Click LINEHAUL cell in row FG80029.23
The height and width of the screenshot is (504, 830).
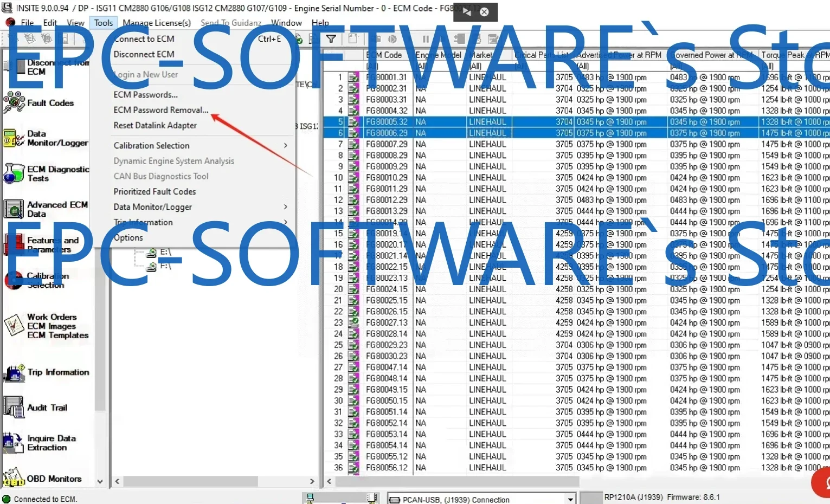point(487,345)
